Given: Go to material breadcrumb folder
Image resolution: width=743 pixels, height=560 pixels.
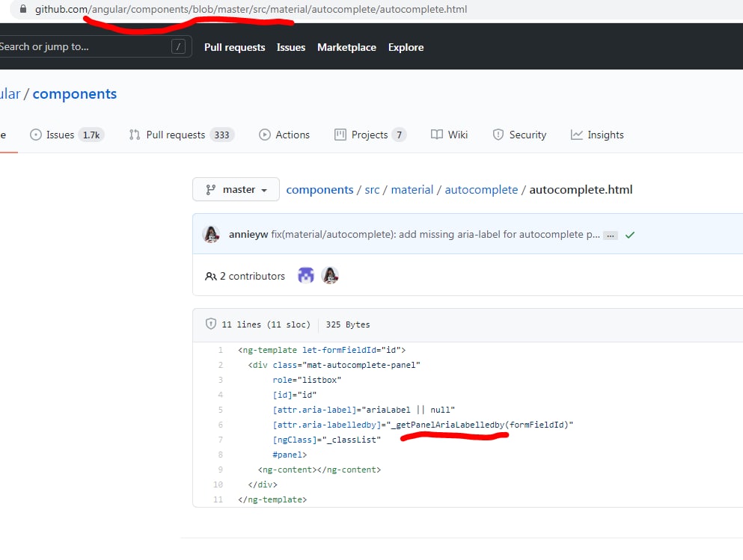Looking at the screenshot, I should pyautogui.click(x=412, y=190).
